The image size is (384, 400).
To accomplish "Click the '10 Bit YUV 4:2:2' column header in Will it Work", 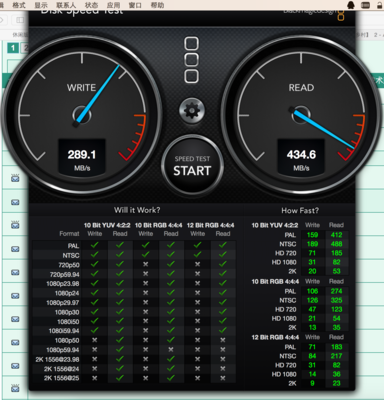I will [x=107, y=225].
